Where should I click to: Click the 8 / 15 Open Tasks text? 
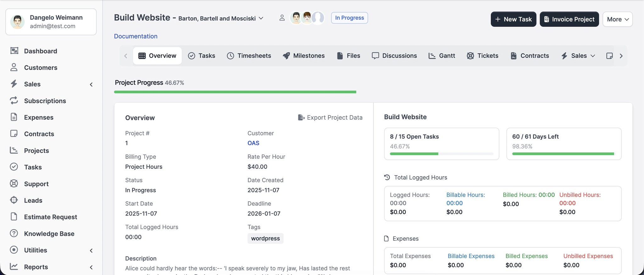click(414, 137)
